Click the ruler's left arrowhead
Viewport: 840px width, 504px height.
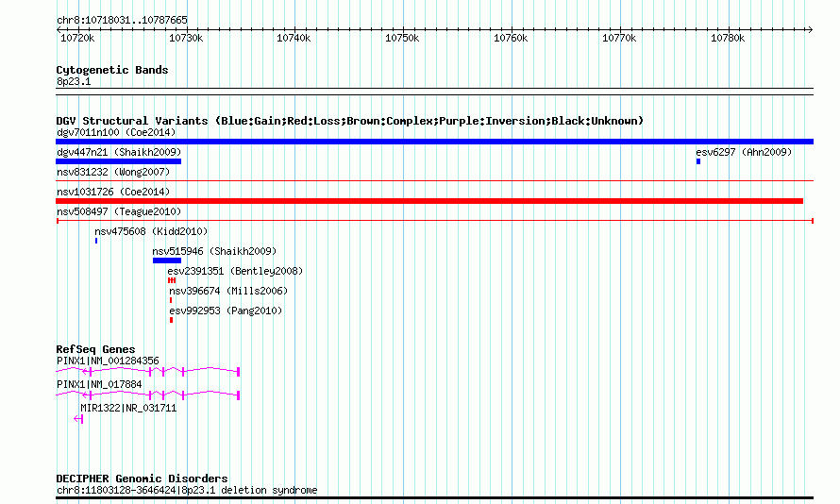coord(59,29)
